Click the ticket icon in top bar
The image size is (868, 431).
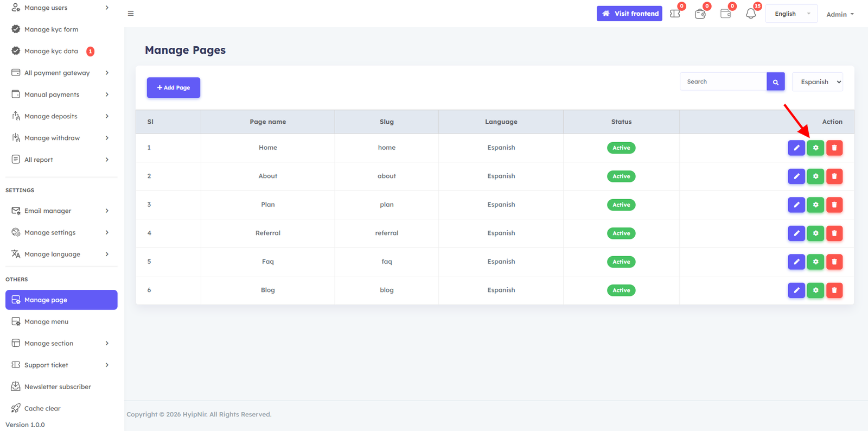(675, 14)
